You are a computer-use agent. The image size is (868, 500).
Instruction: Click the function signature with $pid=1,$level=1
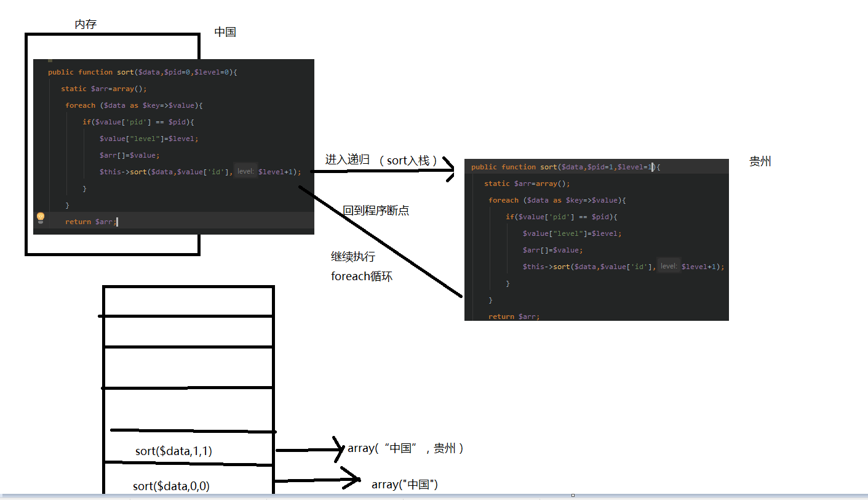pyautogui.click(x=566, y=167)
